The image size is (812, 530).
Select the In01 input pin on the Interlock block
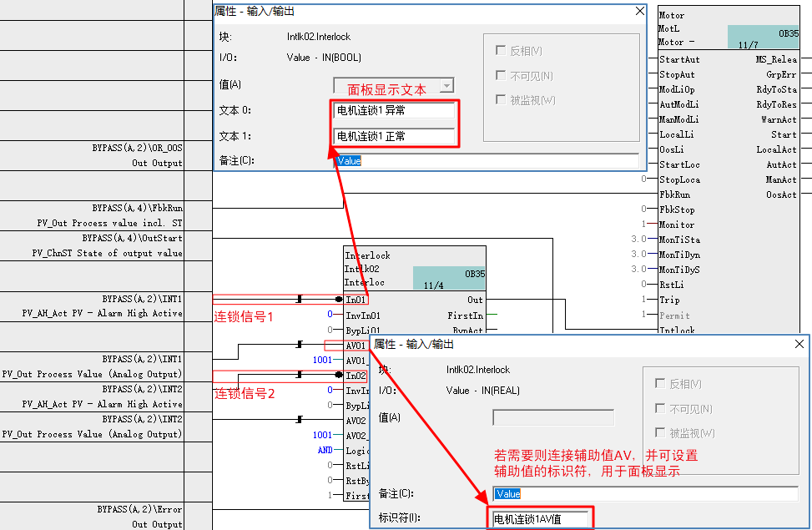pos(356,300)
